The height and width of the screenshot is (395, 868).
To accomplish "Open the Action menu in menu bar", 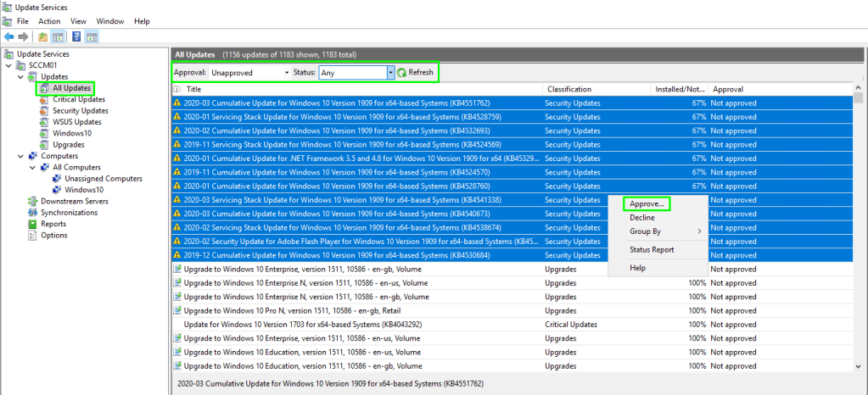I will coord(49,20).
